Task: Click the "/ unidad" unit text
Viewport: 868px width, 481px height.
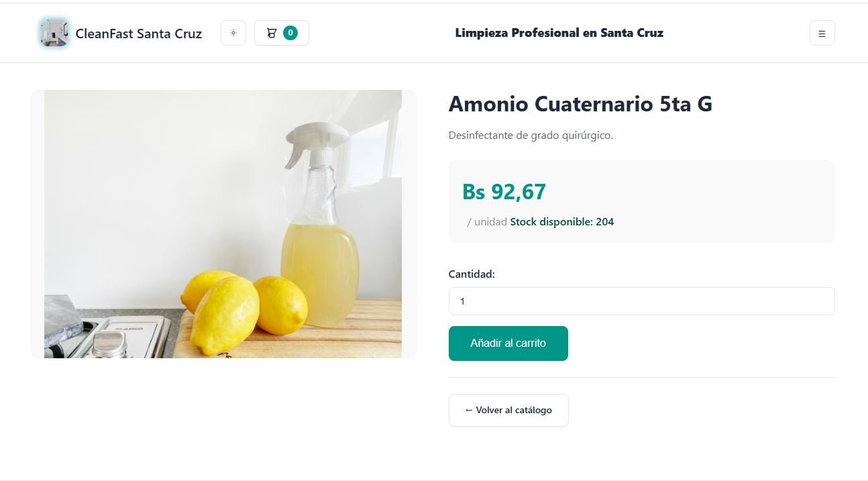Action: [487, 222]
